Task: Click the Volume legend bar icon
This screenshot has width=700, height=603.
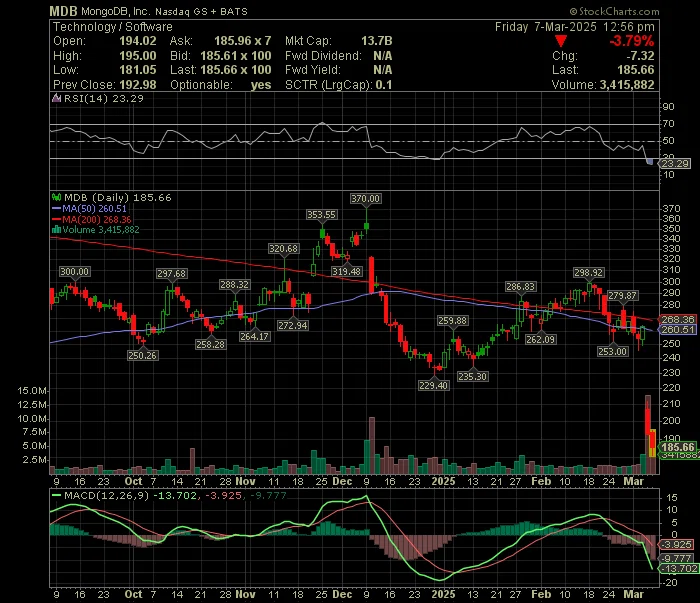Action: click(x=56, y=230)
